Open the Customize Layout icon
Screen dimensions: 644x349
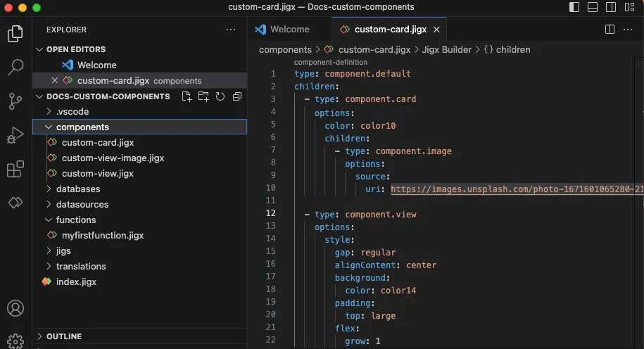630,7
